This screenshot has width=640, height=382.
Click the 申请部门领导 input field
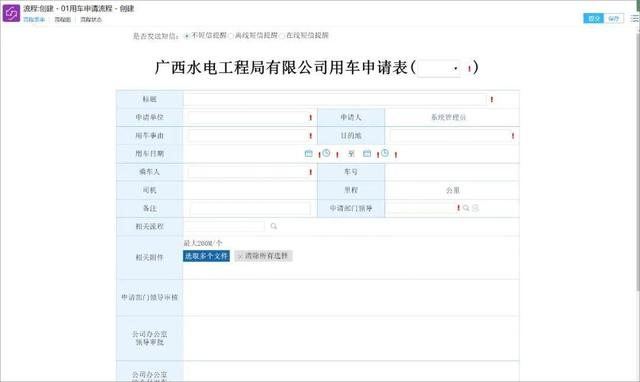(x=422, y=208)
